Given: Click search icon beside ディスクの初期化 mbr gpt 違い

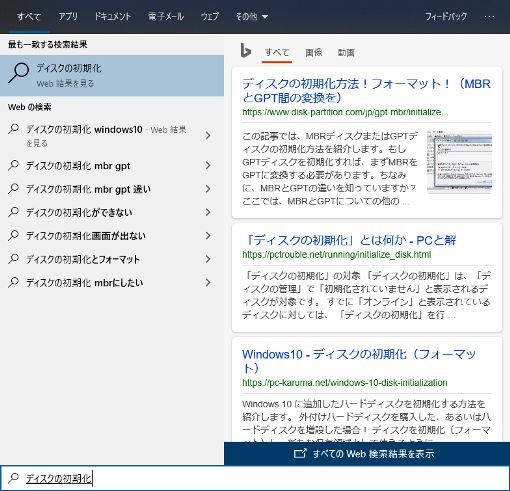Looking at the screenshot, I should (13, 188).
